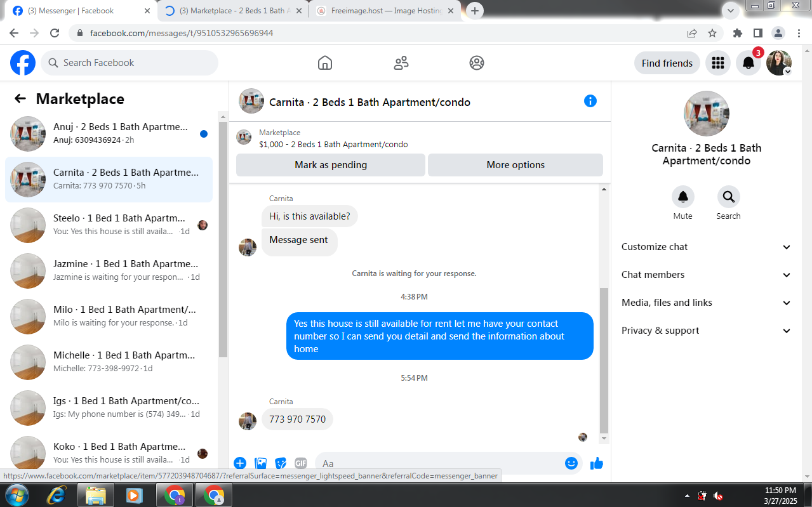
Task: Click the taskbar clock showing 11:50 PM
Action: [780, 495]
